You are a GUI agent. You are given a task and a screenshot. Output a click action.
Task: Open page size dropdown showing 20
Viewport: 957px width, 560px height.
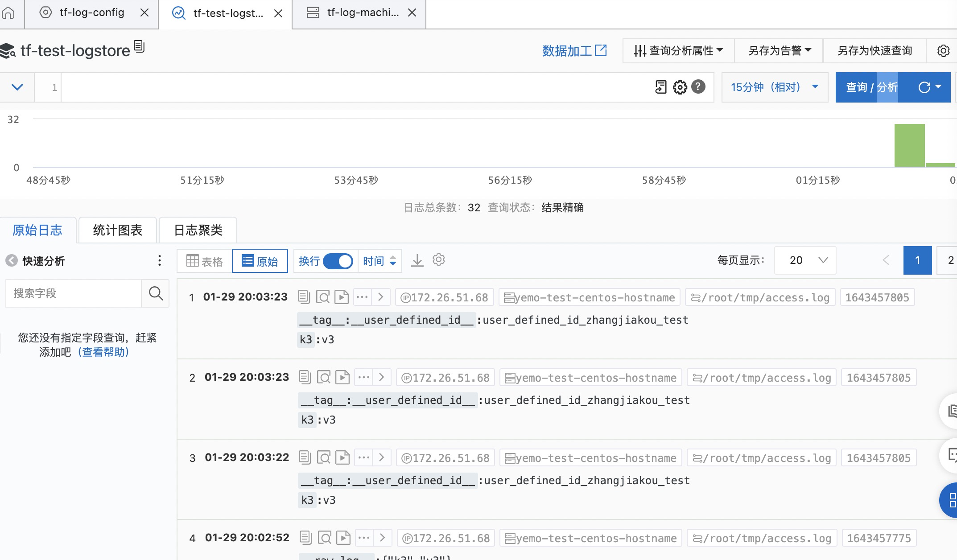(x=805, y=260)
